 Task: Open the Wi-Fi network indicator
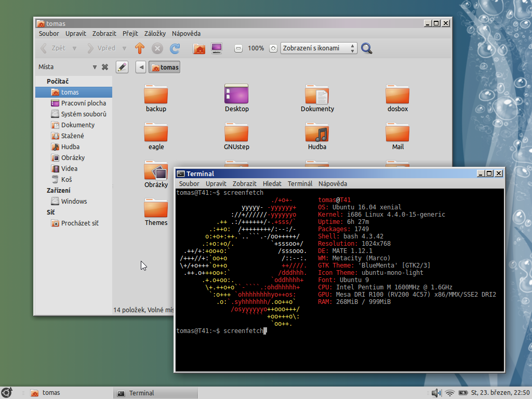pyautogui.click(x=450, y=393)
